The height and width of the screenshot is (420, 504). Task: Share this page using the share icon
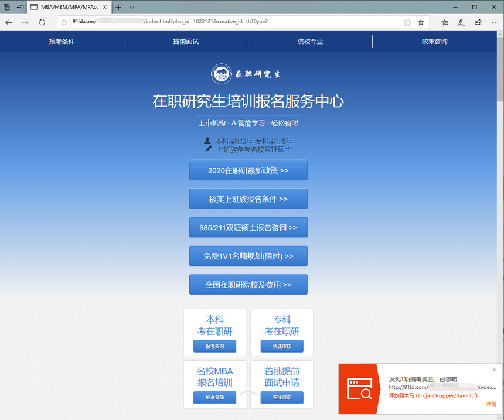coord(476,22)
